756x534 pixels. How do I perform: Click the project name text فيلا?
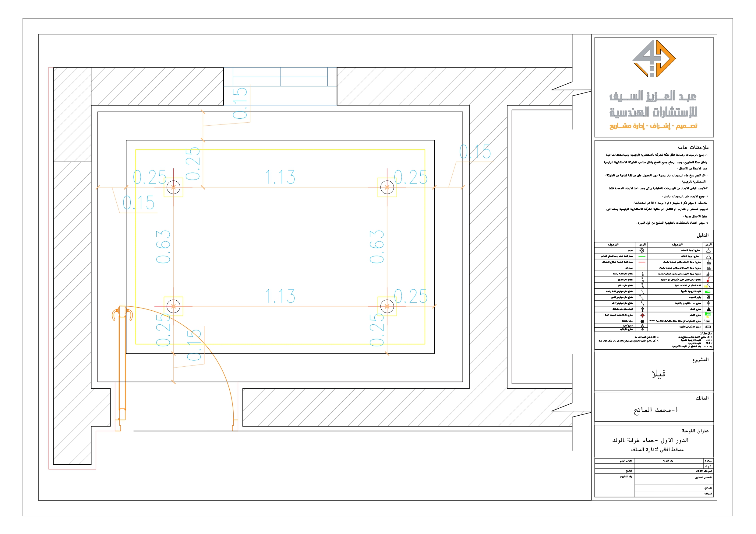pos(659,374)
